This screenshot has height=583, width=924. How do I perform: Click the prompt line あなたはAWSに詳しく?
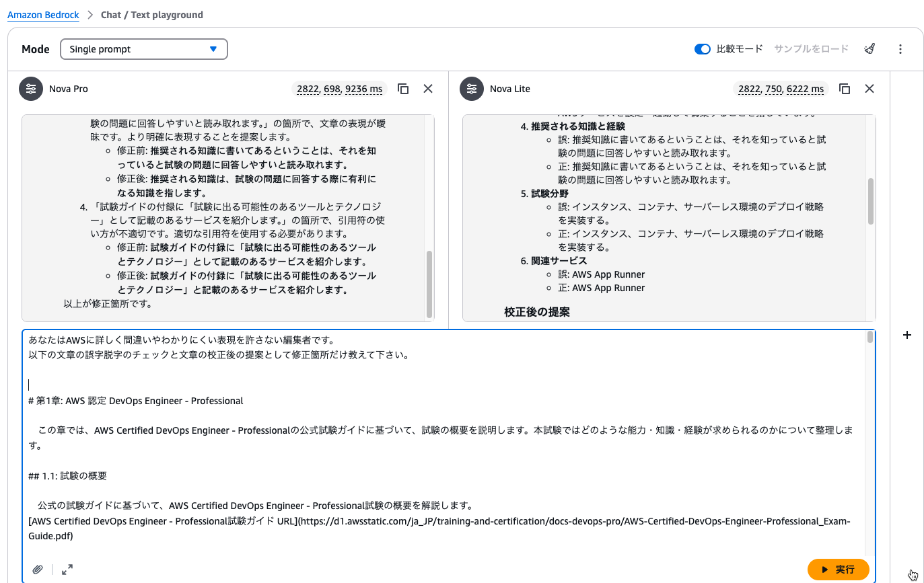pos(182,340)
